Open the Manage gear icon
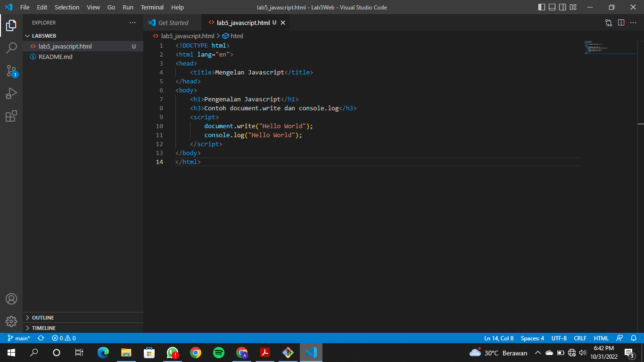Viewport: 644px width, 362px height. tap(11, 321)
